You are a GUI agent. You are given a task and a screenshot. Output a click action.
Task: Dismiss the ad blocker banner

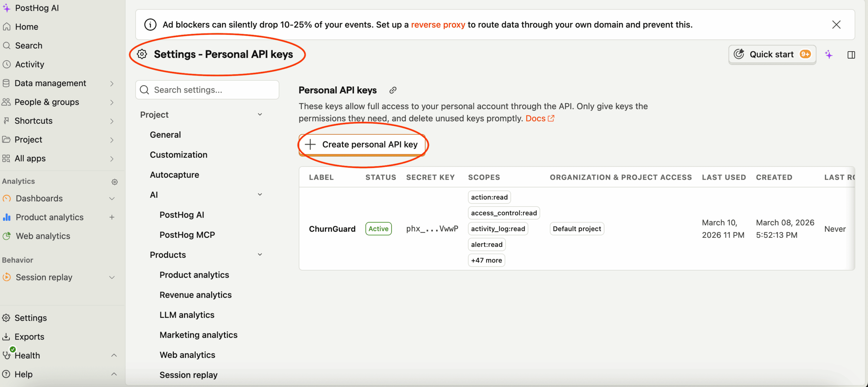coord(836,25)
